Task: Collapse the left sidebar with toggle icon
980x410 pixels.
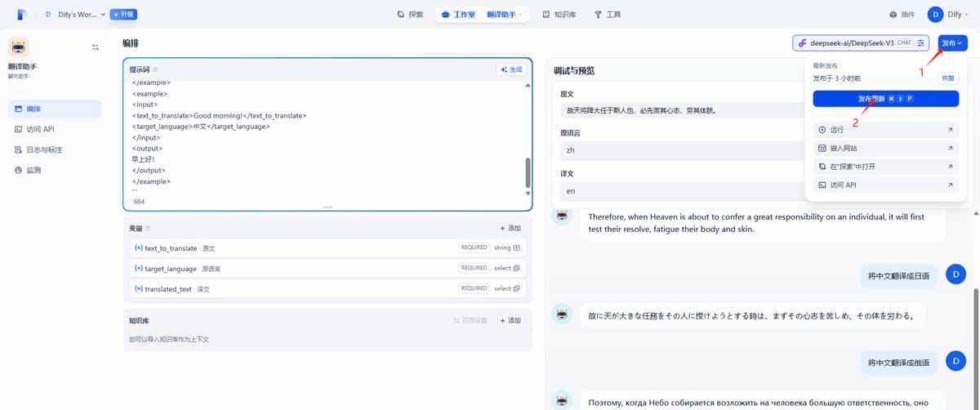Action: pos(96,47)
